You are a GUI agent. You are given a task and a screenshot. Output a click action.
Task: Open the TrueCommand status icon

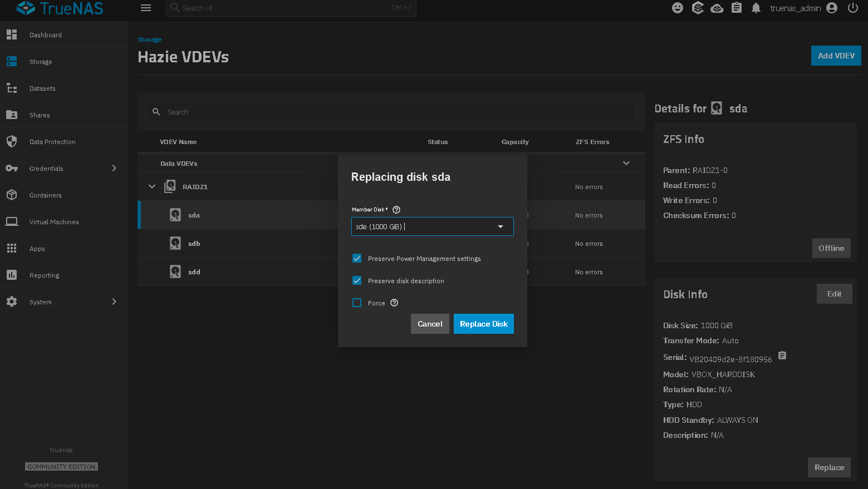click(x=698, y=8)
